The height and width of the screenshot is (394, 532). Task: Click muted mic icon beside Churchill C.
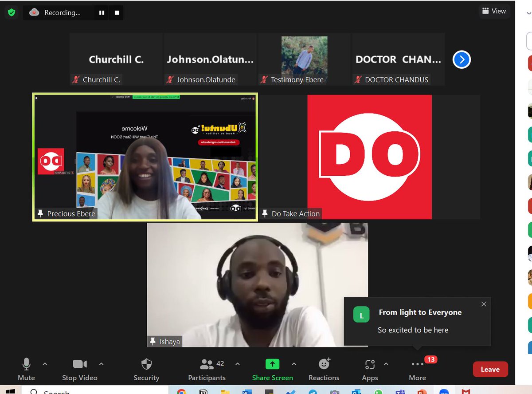(76, 80)
